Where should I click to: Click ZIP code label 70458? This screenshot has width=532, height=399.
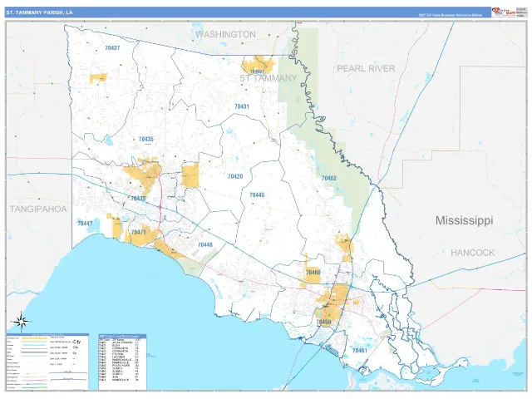click(323, 322)
